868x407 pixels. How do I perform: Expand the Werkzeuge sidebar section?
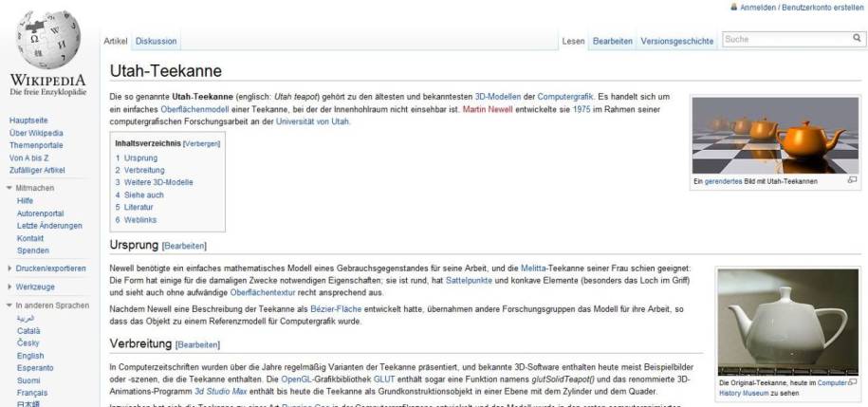coord(9,287)
